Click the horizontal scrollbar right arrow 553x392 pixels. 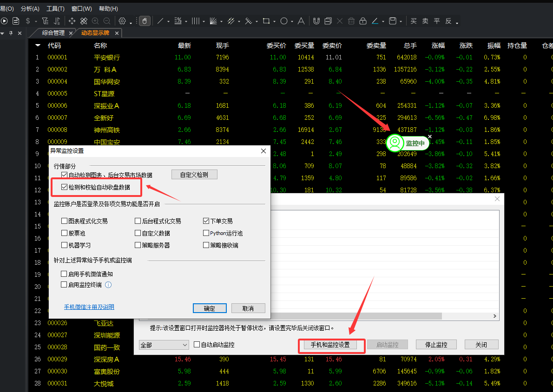(x=495, y=316)
